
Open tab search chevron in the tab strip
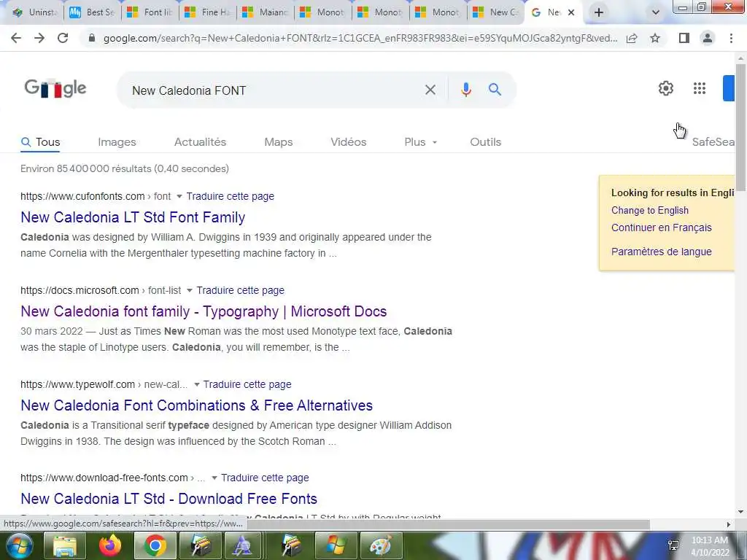(656, 12)
